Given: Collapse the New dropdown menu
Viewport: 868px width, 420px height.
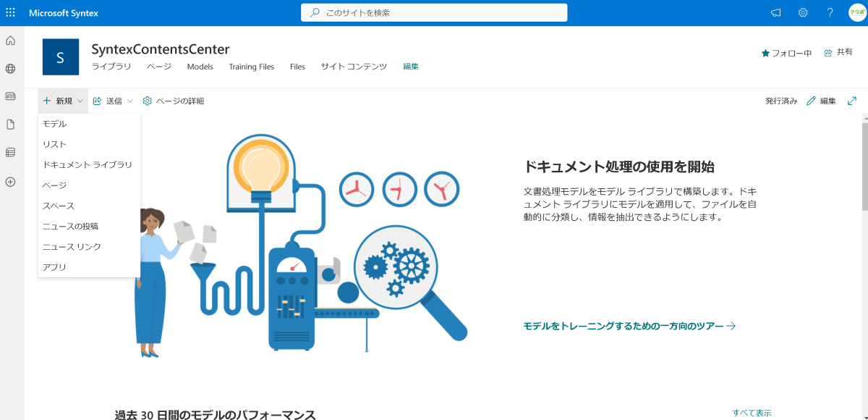Looking at the screenshot, I should pos(63,101).
